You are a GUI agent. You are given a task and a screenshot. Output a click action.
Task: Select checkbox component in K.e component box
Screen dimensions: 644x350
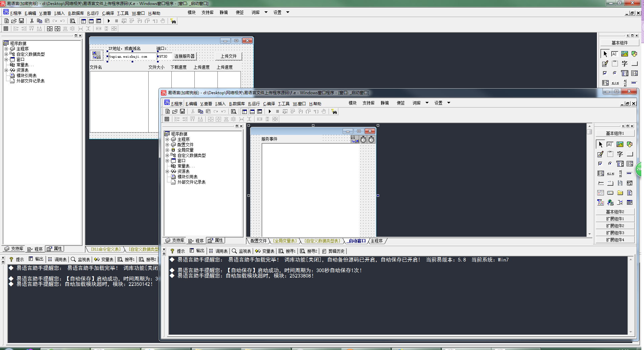click(605, 73)
